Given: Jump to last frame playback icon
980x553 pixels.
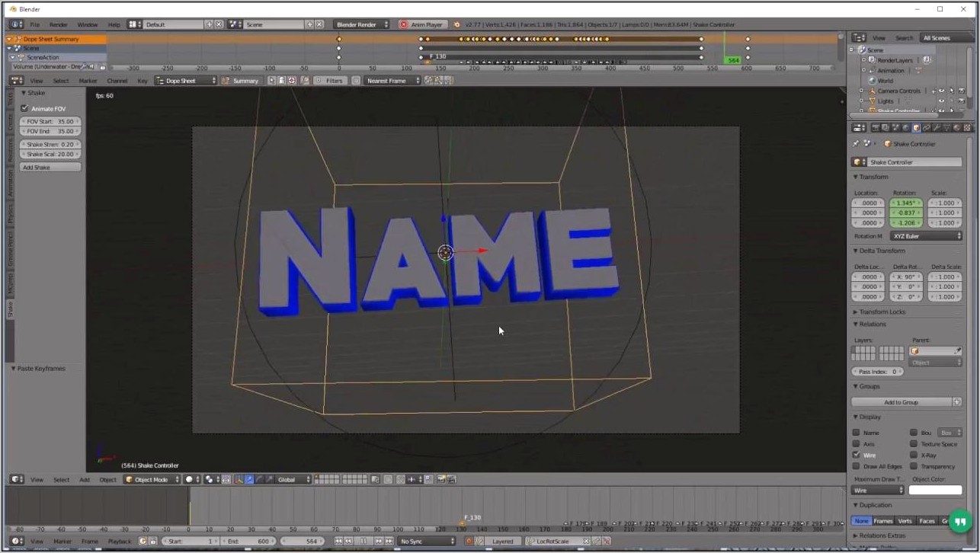Looking at the screenshot, I should pyautogui.click(x=389, y=541).
